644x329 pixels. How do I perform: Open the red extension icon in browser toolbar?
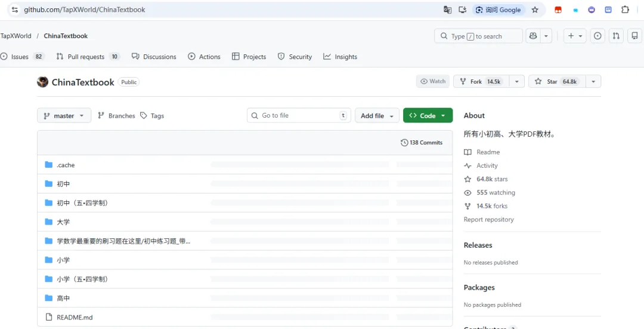pyautogui.click(x=558, y=10)
